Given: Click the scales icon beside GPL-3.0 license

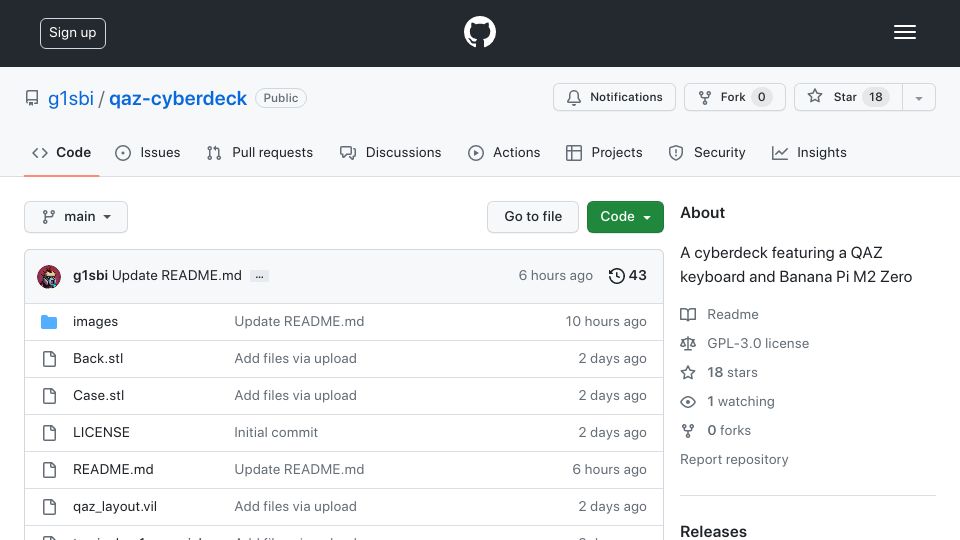Looking at the screenshot, I should click(688, 343).
